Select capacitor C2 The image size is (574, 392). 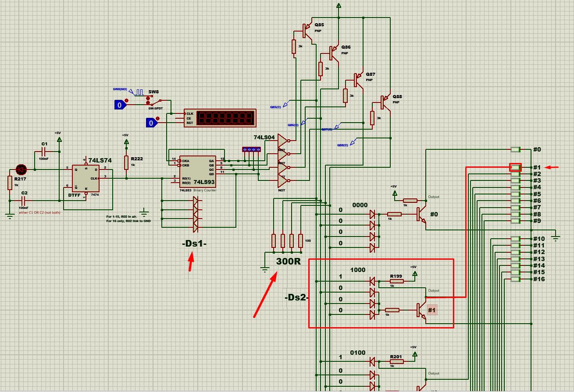24,200
